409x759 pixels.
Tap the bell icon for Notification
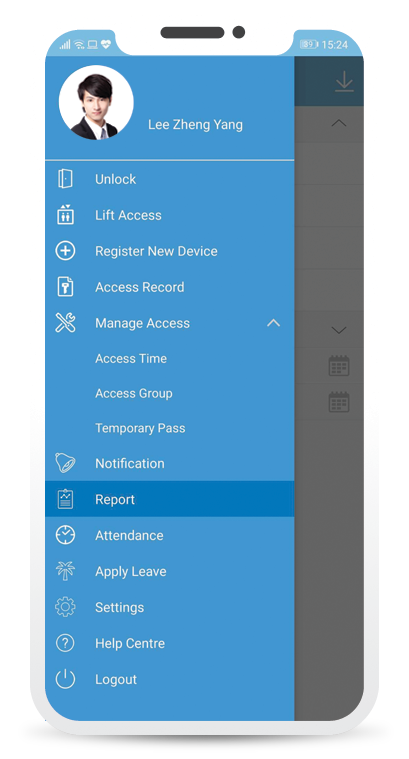click(65, 463)
